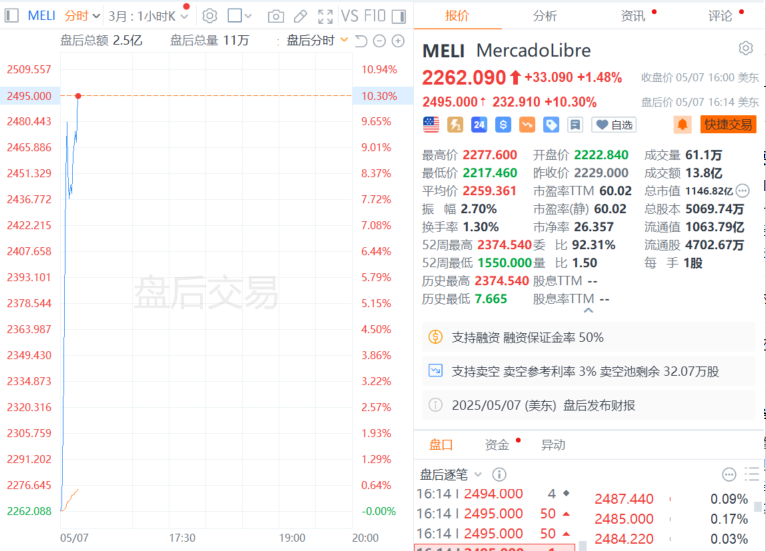766x551 pixels.
Task: Click the 总市值 1146.82亿 value
Action: (x=709, y=191)
